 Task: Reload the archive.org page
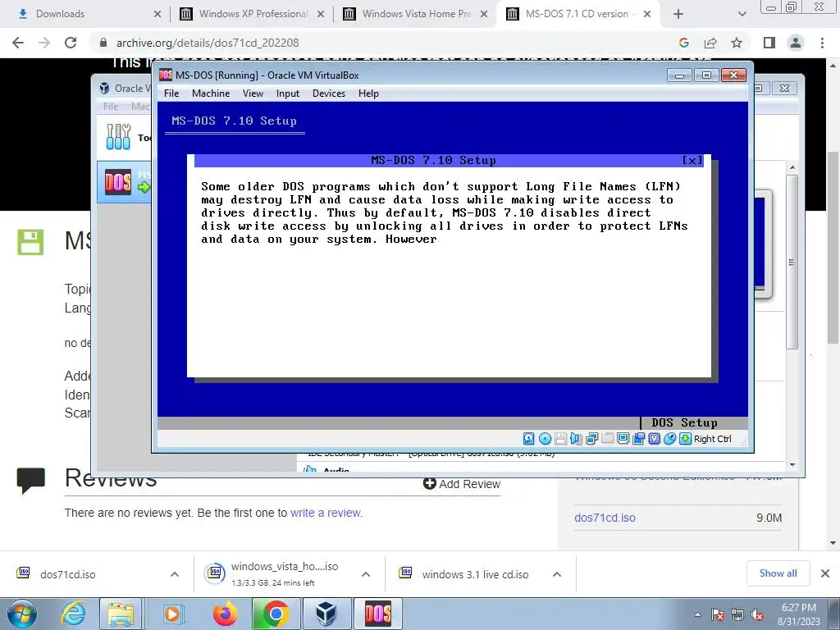71,43
